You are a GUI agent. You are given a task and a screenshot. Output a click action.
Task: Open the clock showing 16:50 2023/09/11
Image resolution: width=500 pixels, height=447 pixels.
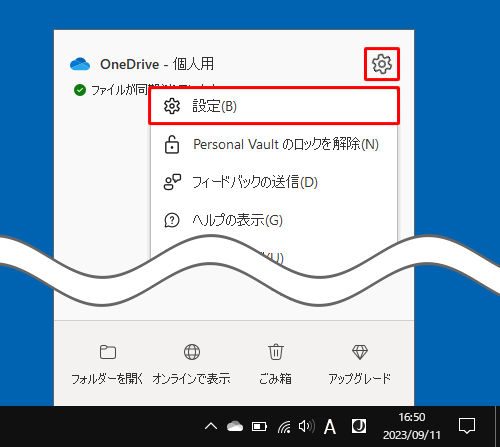point(412,426)
